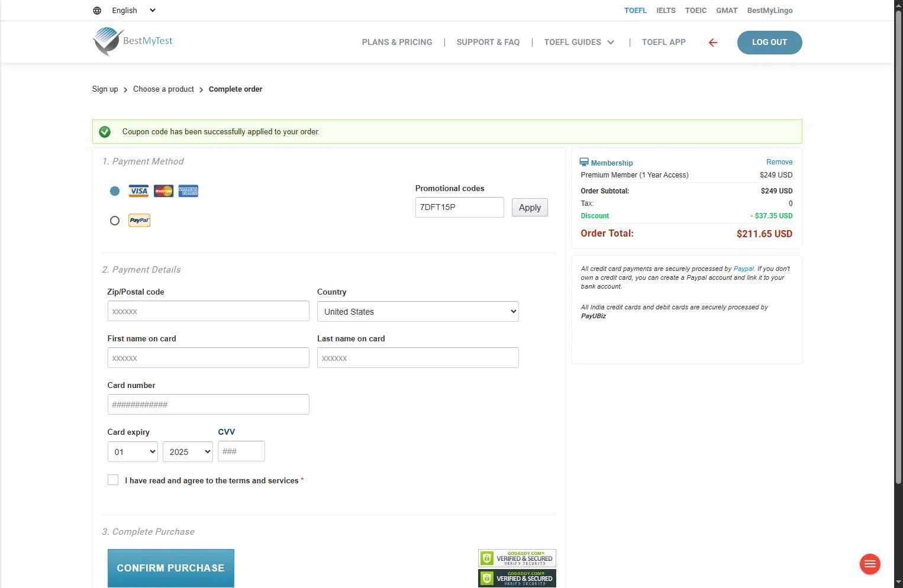The width and height of the screenshot is (903, 588).
Task: Click the Premium Member (1 Year Access) text
Action: pos(634,175)
